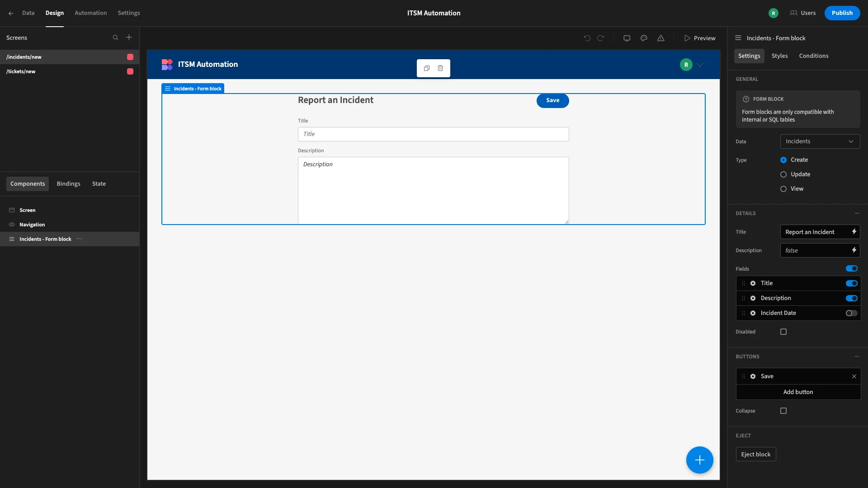The width and height of the screenshot is (868, 488).
Task: Enable the Incident Date field toggle
Action: tap(851, 313)
